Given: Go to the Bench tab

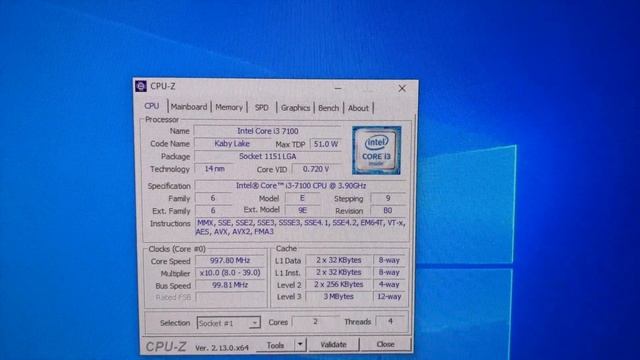Looking at the screenshot, I should [329, 108].
